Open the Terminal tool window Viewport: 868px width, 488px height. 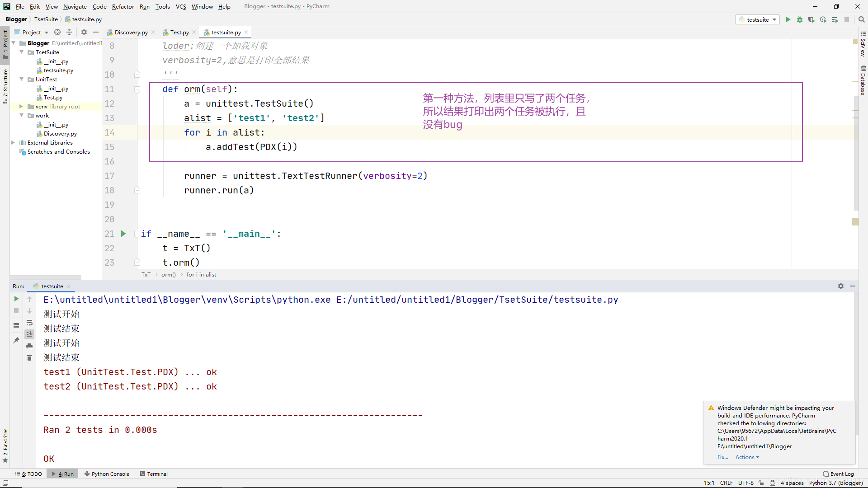coord(154,474)
